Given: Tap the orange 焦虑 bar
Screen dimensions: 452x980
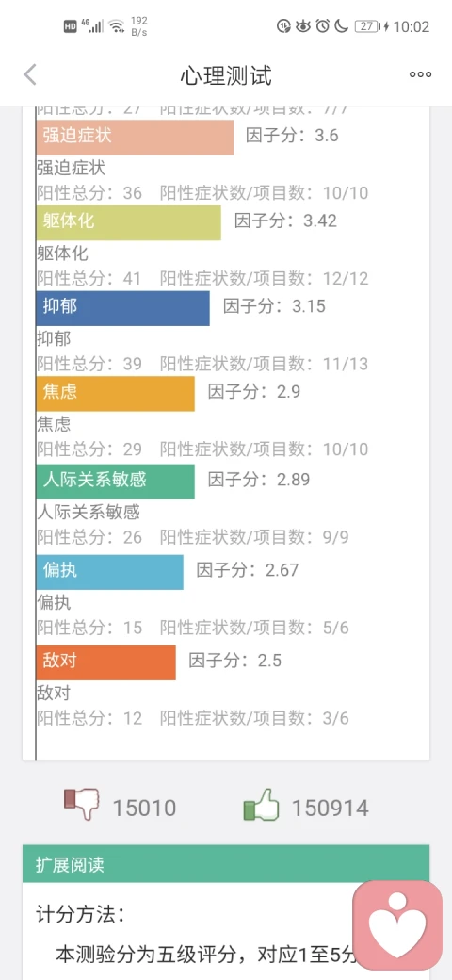Looking at the screenshot, I should (116, 394).
